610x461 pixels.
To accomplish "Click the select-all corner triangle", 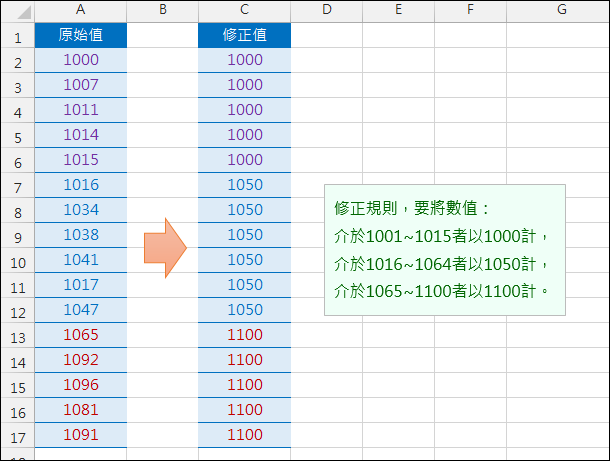I will point(23,12).
